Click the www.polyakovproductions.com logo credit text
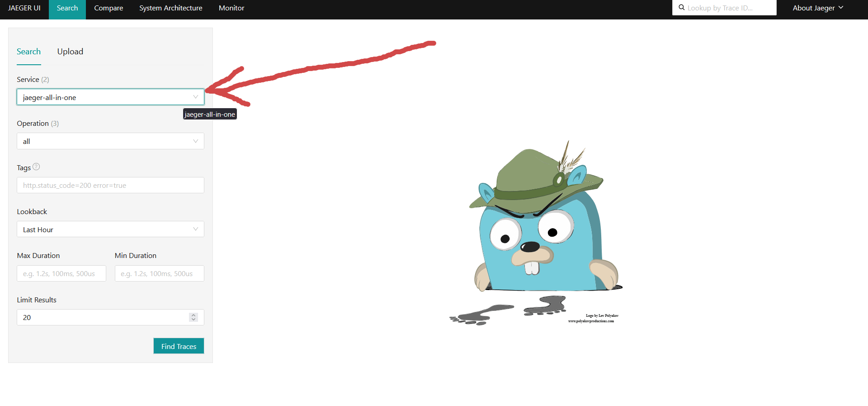 point(591,321)
